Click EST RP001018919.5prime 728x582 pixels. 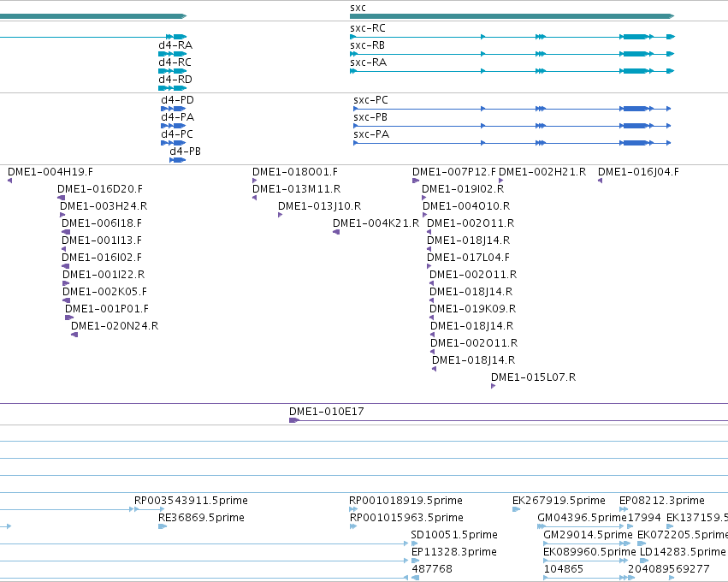(x=405, y=502)
